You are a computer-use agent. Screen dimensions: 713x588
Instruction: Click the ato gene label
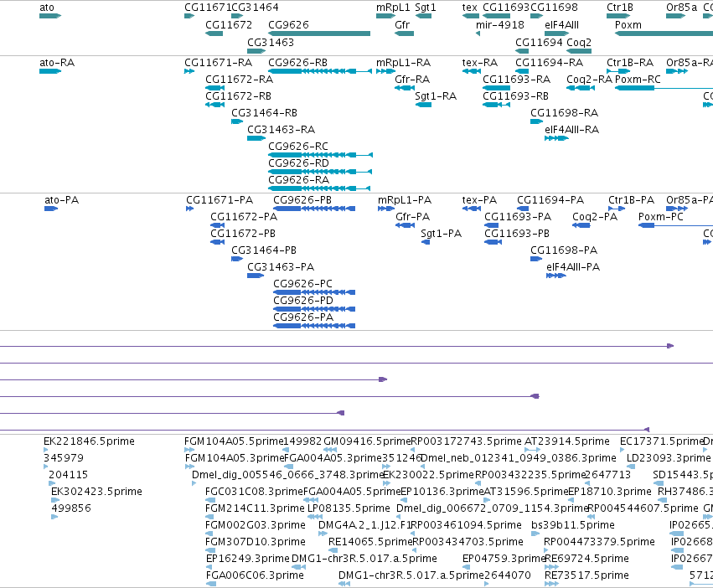[47, 8]
